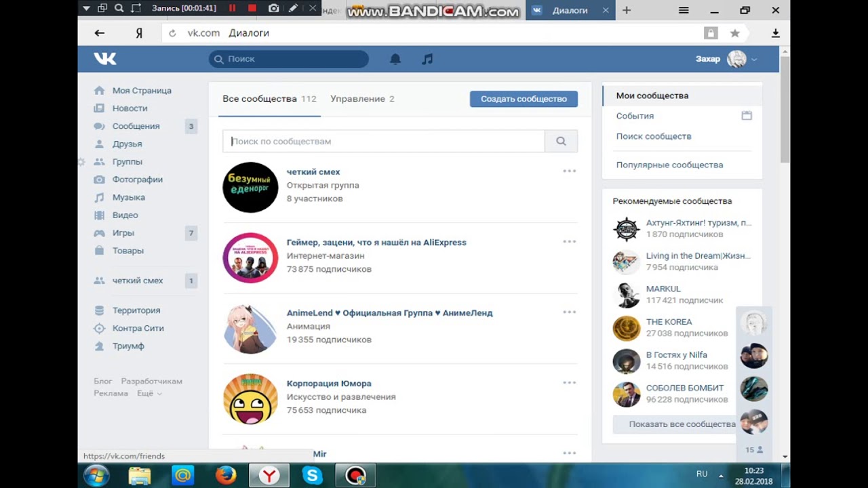Viewport: 868px width, 488px height.
Task: Go to Новости in sidebar
Action: 130,108
